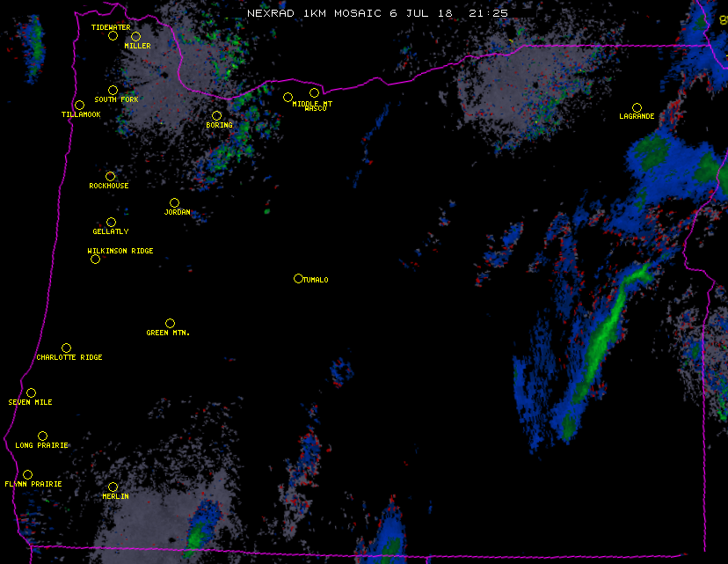Select the Long Prairie label text
The image size is (728, 564).
tap(41, 446)
